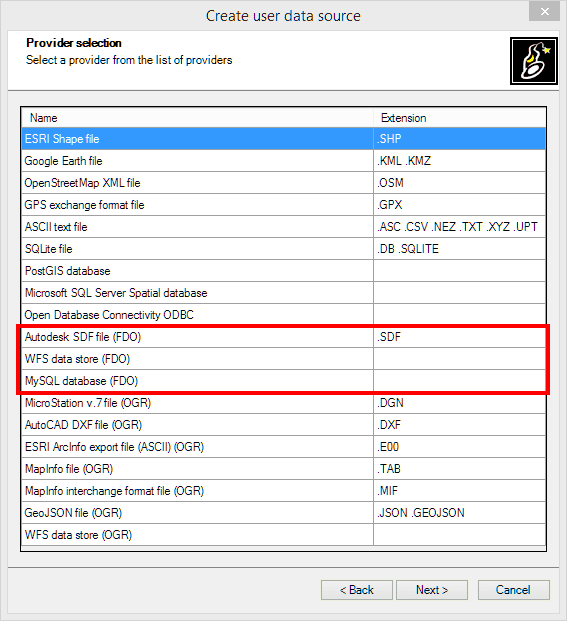Choose GeoJSON file (OGR) provider
This screenshot has width=567, height=621.
(x=284, y=512)
